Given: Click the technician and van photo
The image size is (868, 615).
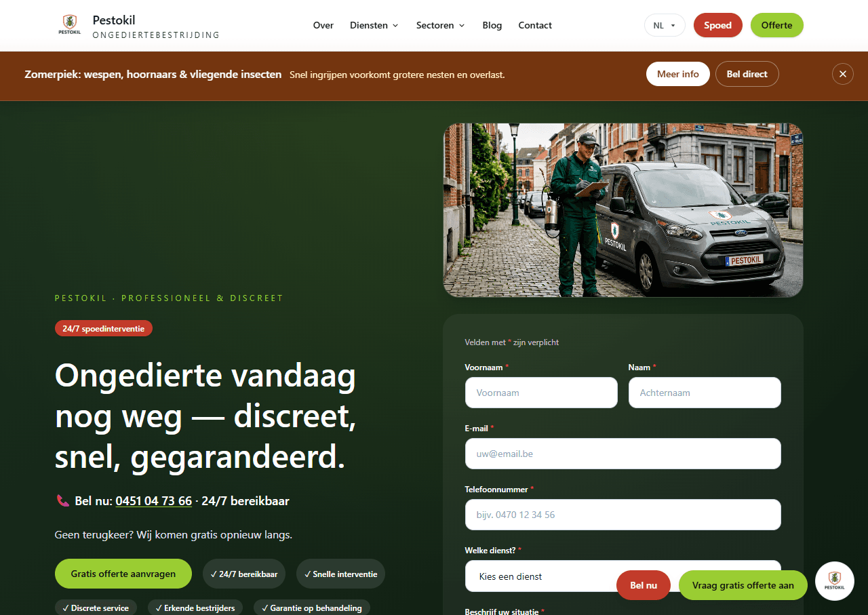Looking at the screenshot, I should 623,210.
